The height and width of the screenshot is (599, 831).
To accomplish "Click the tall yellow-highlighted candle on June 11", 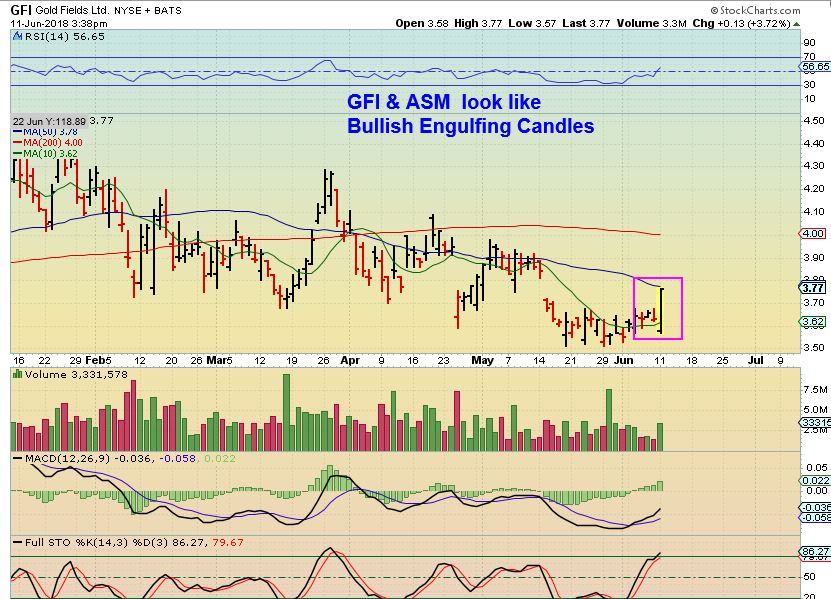I will click(661, 311).
